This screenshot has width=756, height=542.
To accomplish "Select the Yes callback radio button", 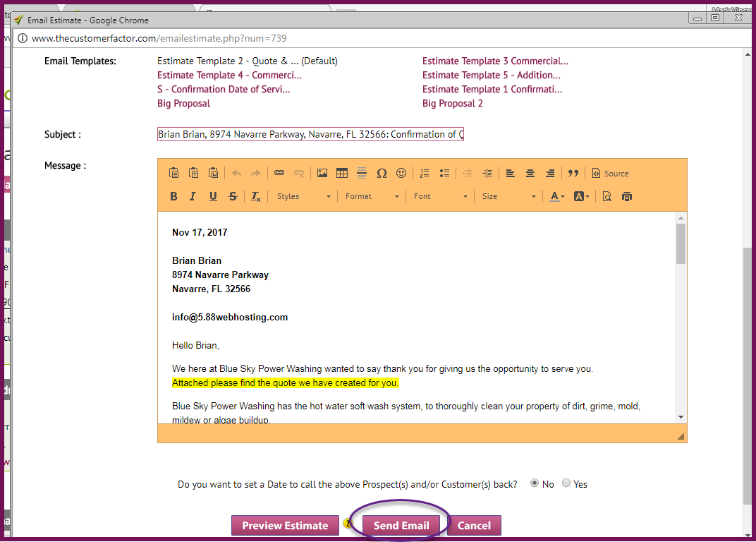I will point(566,483).
